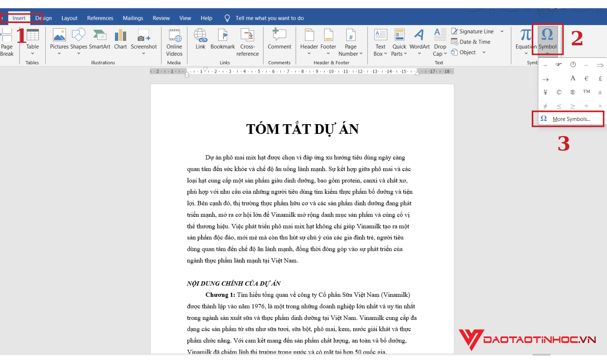Insert the yen sign symbol
This screenshot has width=607, height=364.
click(545, 92)
